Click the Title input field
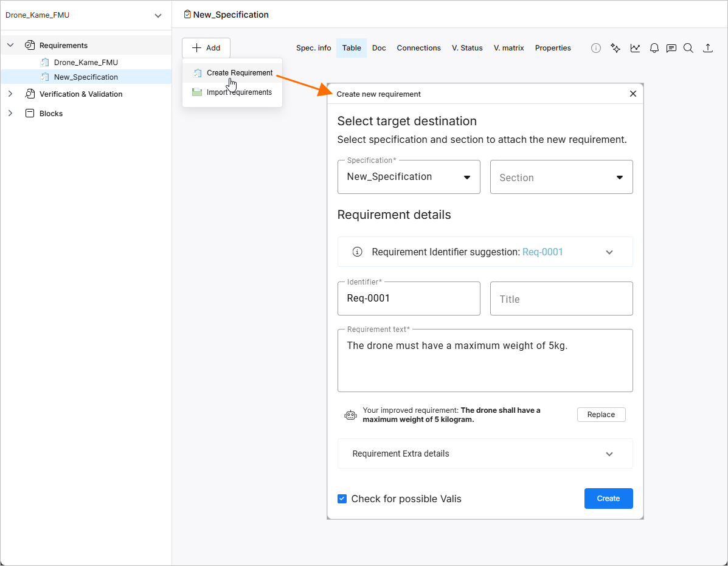This screenshot has width=728, height=566. click(x=561, y=299)
